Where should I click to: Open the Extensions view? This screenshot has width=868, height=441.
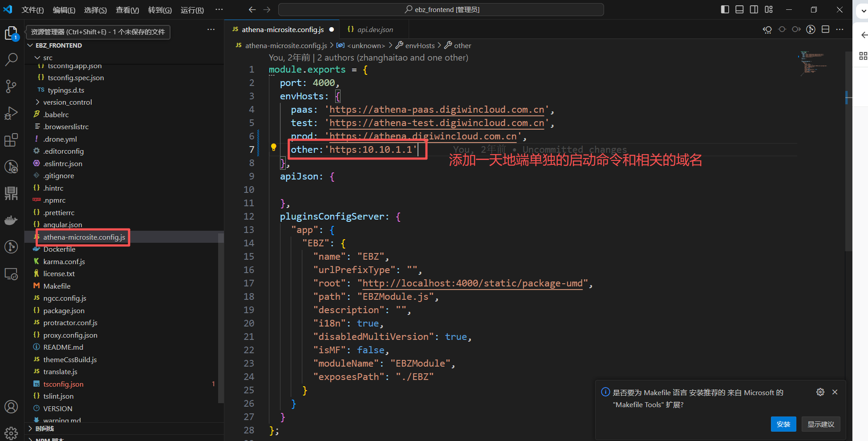[x=11, y=140]
